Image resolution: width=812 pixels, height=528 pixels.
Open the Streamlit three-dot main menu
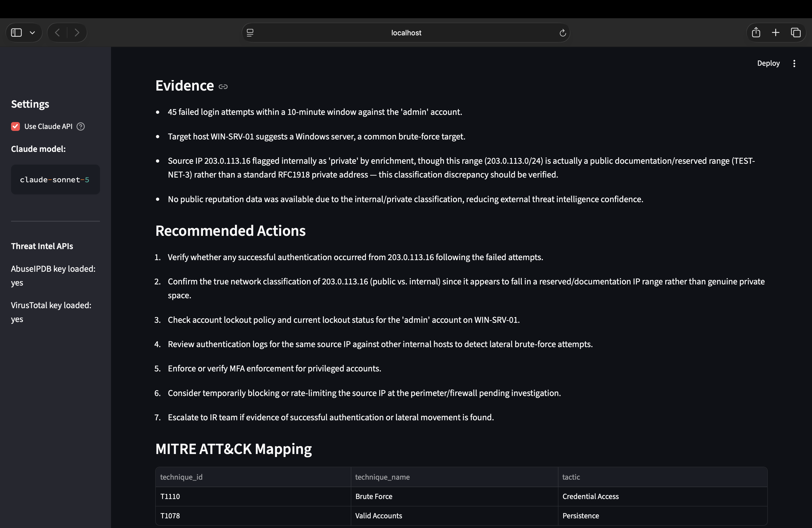tap(794, 64)
